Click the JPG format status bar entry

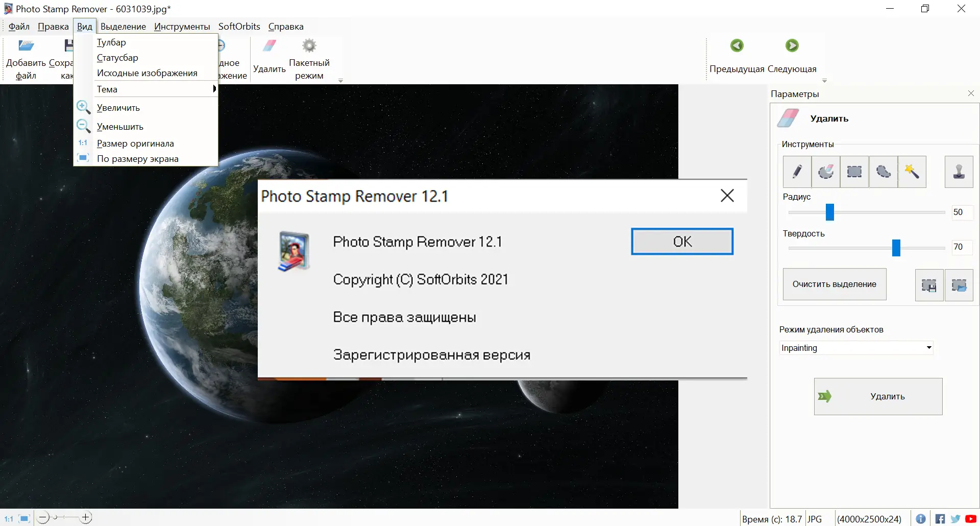pyautogui.click(x=815, y=519)
